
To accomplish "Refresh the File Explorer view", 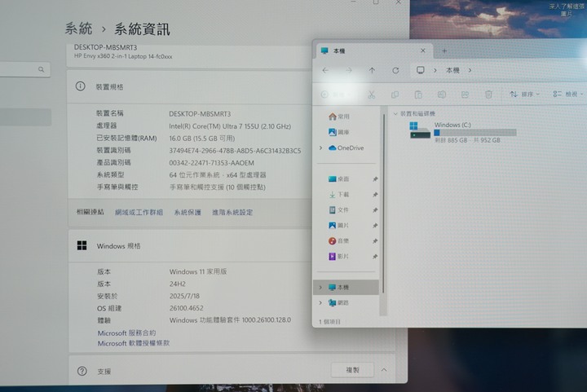I will coord(395,70).
